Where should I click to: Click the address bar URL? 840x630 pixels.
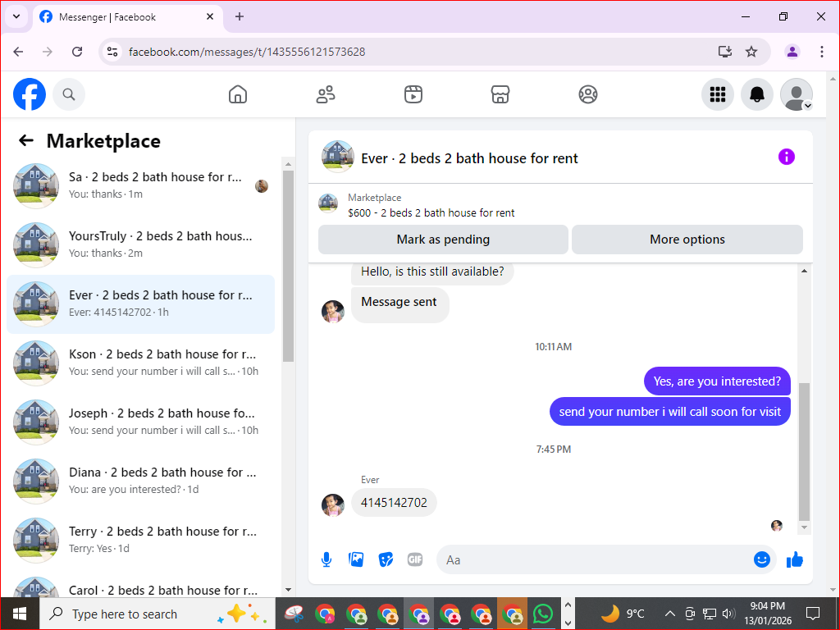[247, 52]
